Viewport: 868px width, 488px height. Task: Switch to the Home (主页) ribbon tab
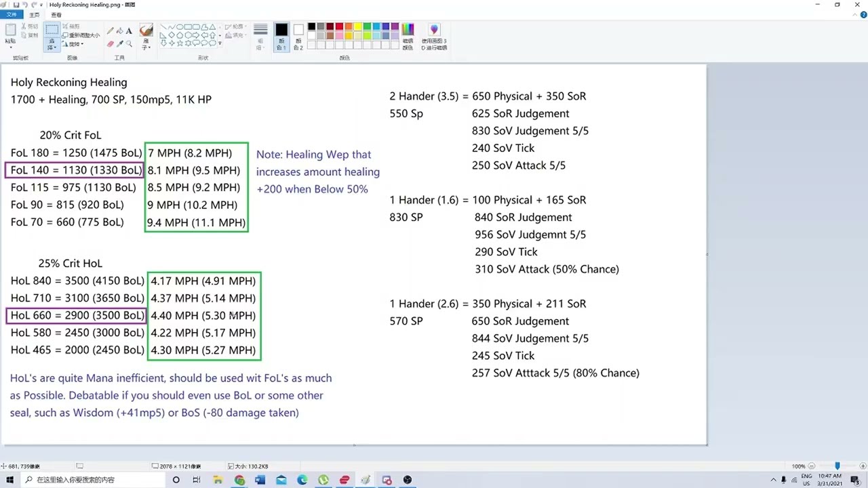[35, 15]
